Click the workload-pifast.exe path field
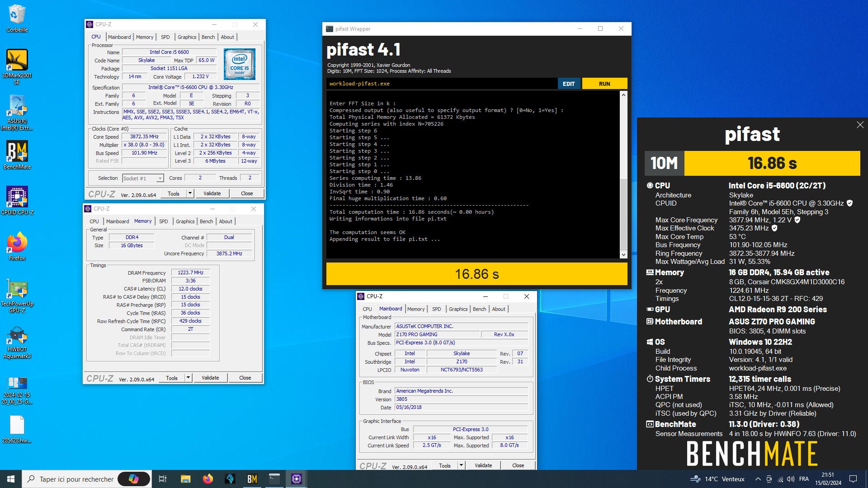868x488 pixels. [x=442, y=84]
